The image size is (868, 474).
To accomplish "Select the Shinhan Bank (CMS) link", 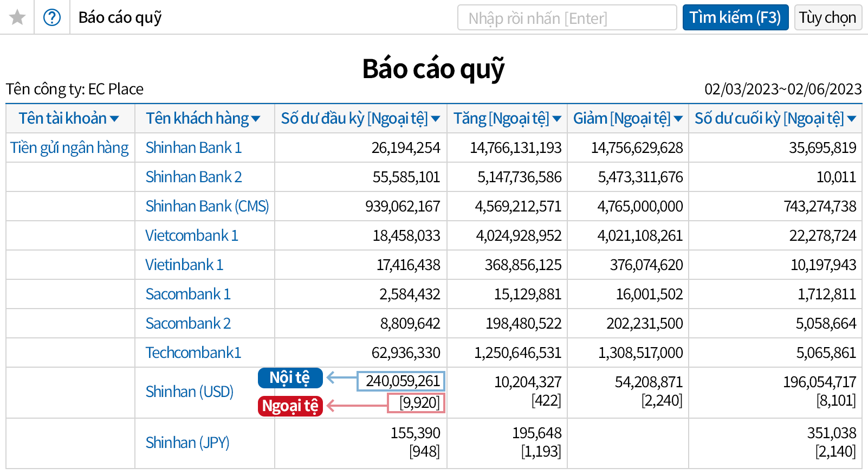I will (207, 207).
